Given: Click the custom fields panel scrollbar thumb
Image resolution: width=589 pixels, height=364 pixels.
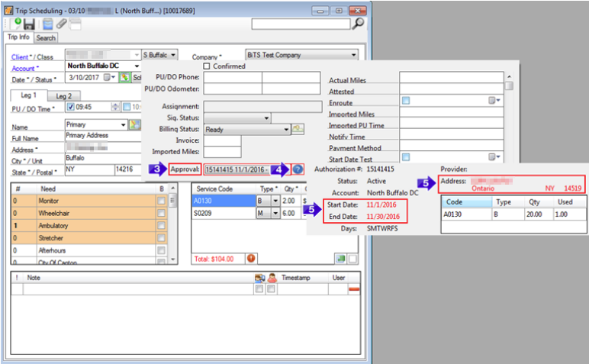Looking at the screenshot, I should tap(509, 86).
